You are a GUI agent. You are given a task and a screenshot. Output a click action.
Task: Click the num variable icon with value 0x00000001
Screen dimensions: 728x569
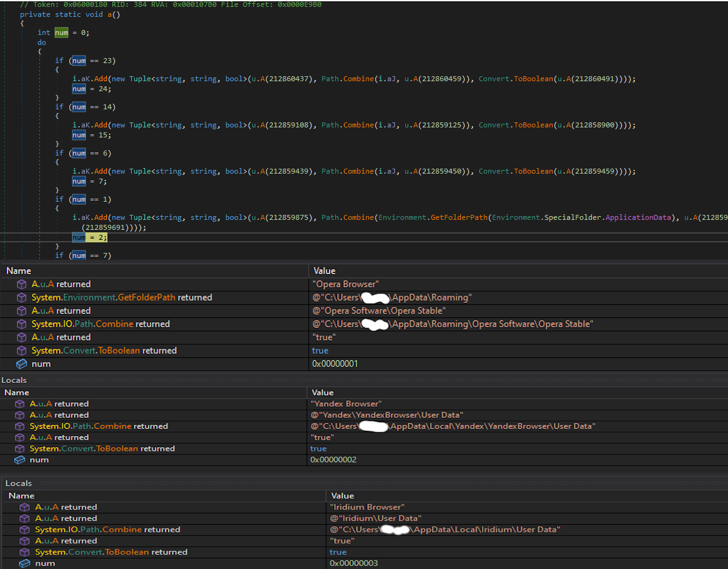22,364
